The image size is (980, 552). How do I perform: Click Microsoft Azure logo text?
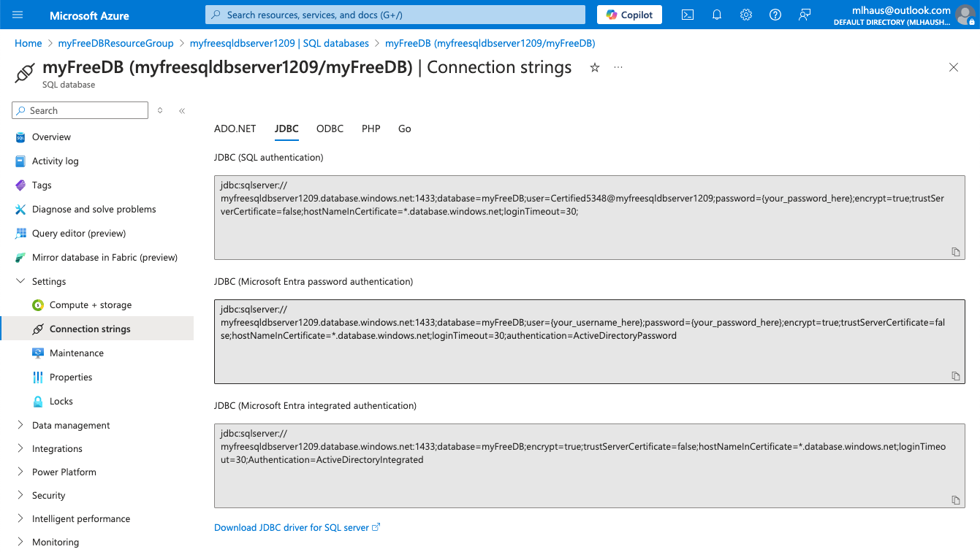pos(89,15)
